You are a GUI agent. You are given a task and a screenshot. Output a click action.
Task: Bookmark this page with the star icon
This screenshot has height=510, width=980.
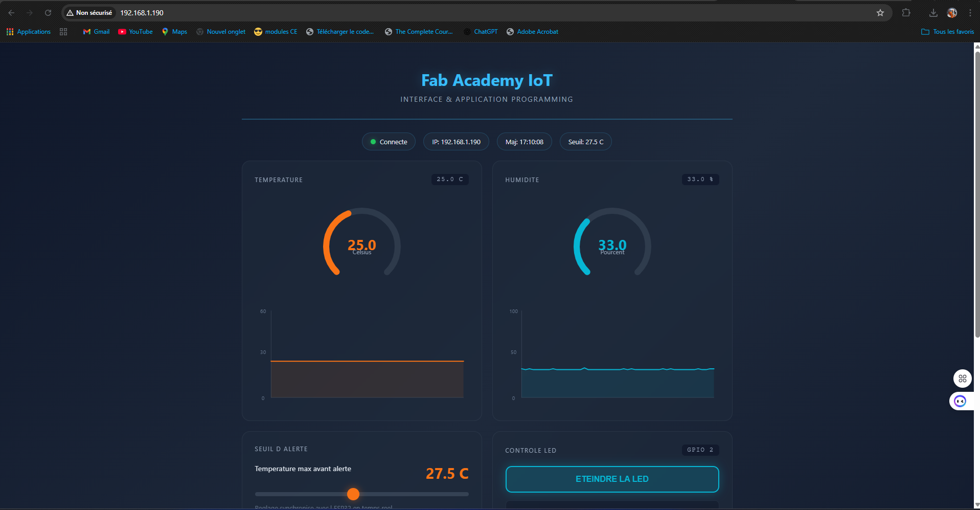tap(880, 13)
